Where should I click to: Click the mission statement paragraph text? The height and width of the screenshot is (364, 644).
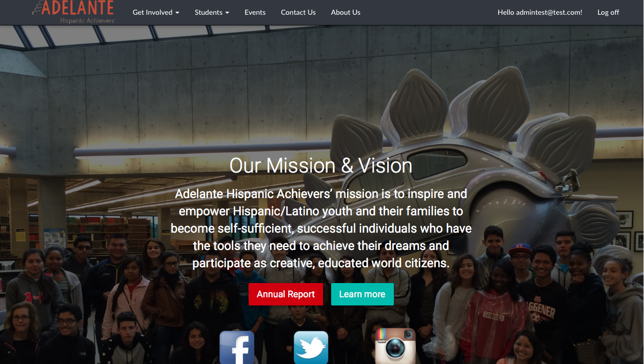click(321, 229)
